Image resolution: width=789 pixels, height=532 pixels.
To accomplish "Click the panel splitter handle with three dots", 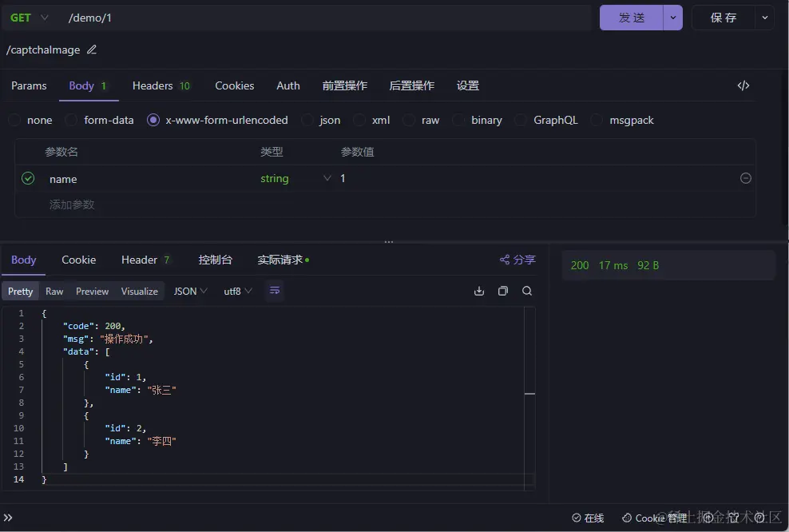I will (388, 241).
